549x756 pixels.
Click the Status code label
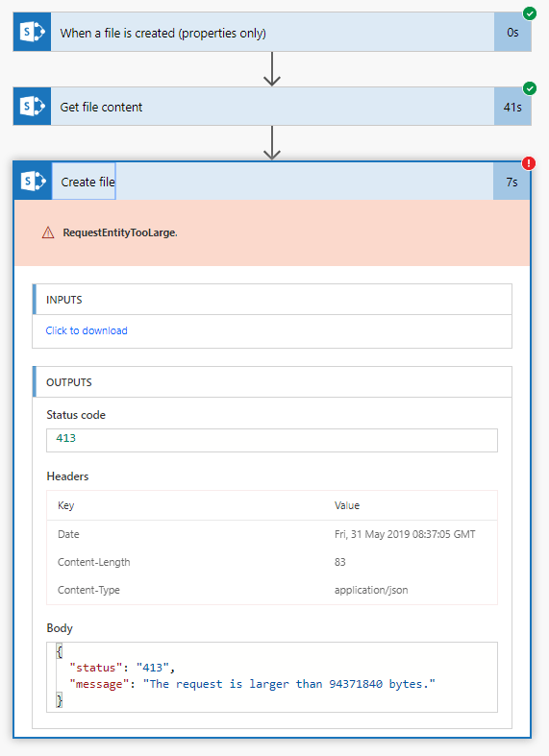tap(76, 415)
